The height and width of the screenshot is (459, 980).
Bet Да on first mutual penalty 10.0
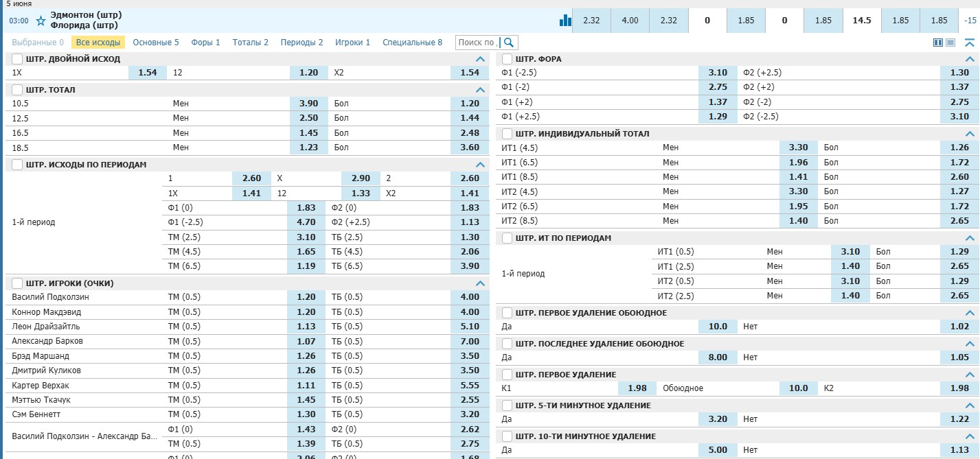click(x=718, y=327)
